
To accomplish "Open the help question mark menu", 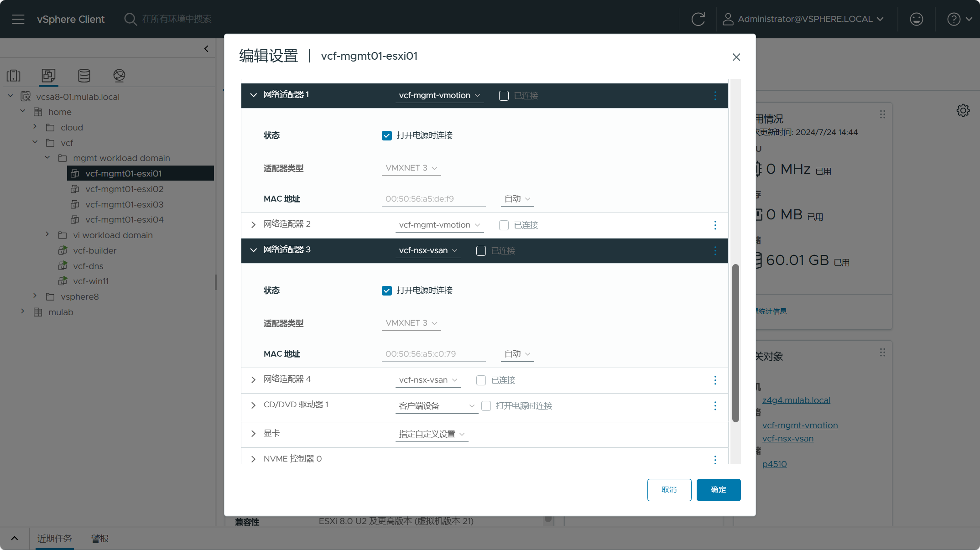I will (959, 19).
